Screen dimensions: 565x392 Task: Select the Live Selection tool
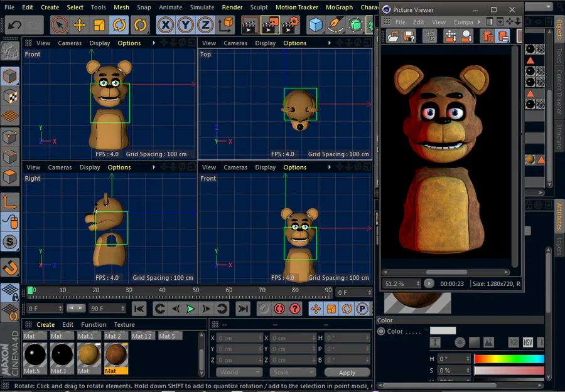coord(60,25)
